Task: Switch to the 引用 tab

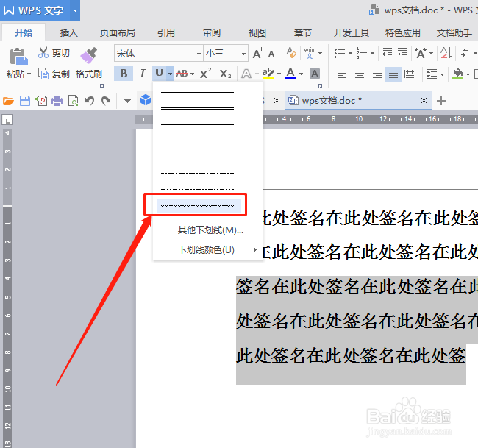Action: (x=166, y=32)
